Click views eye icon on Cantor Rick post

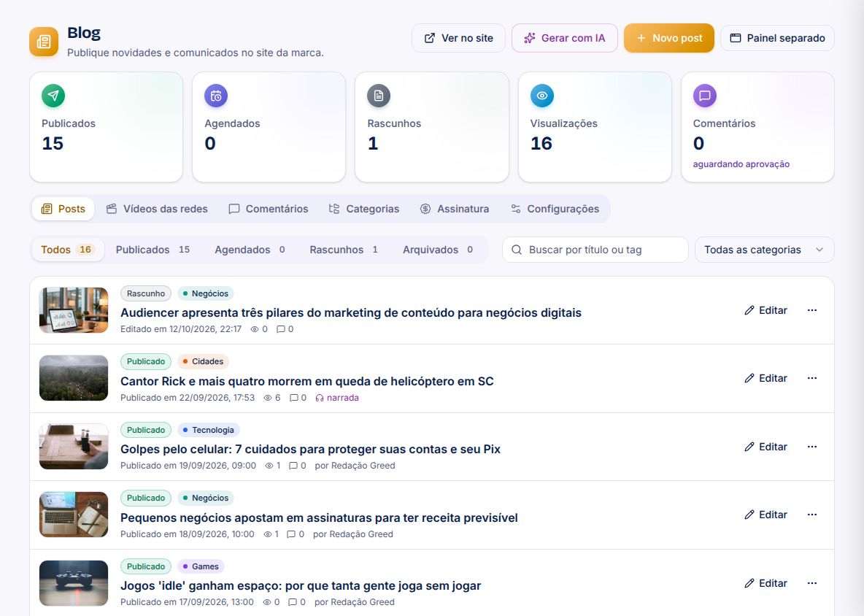[268, 398]
